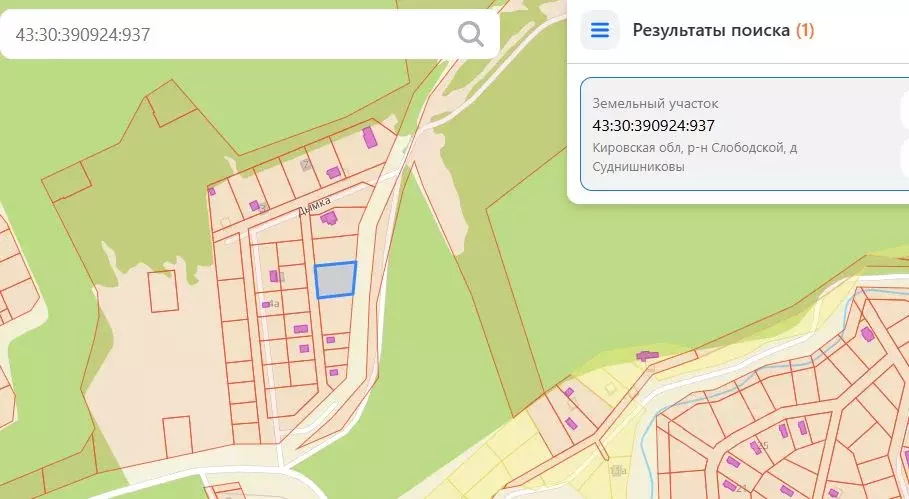Click the Дымка street label on the map

click(x=314, y=206)
